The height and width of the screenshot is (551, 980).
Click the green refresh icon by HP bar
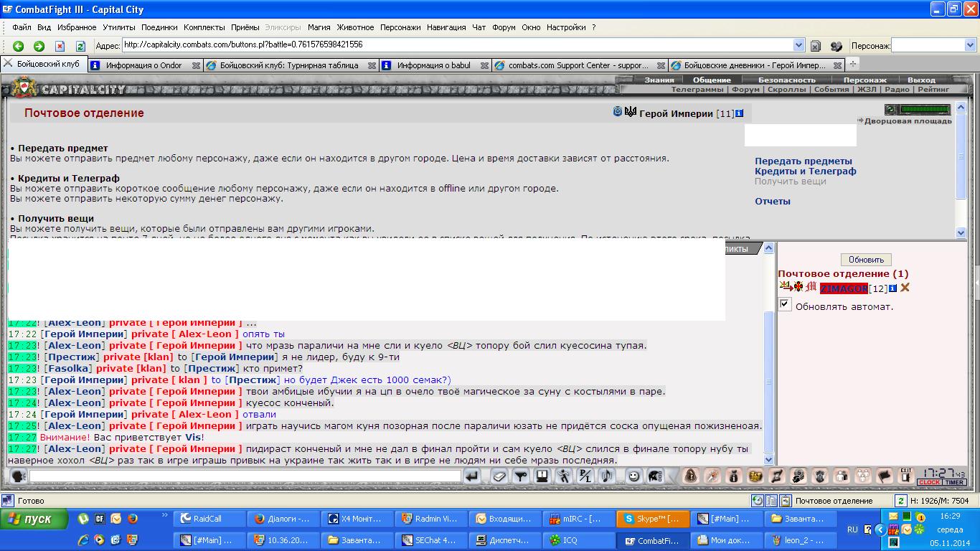coord(891,110)
